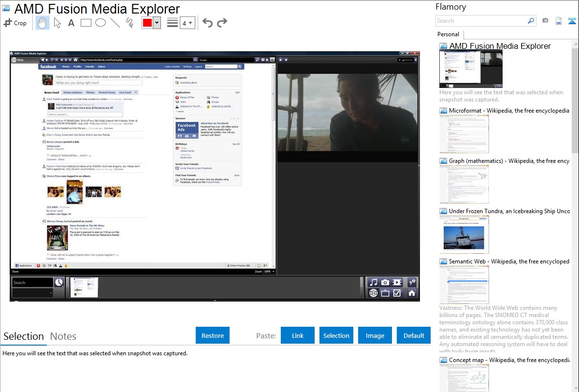Screen dimensions: 579x392
Task: Open the Graph (mathematics) snapshot thumbnail
Action: (464, 184)
